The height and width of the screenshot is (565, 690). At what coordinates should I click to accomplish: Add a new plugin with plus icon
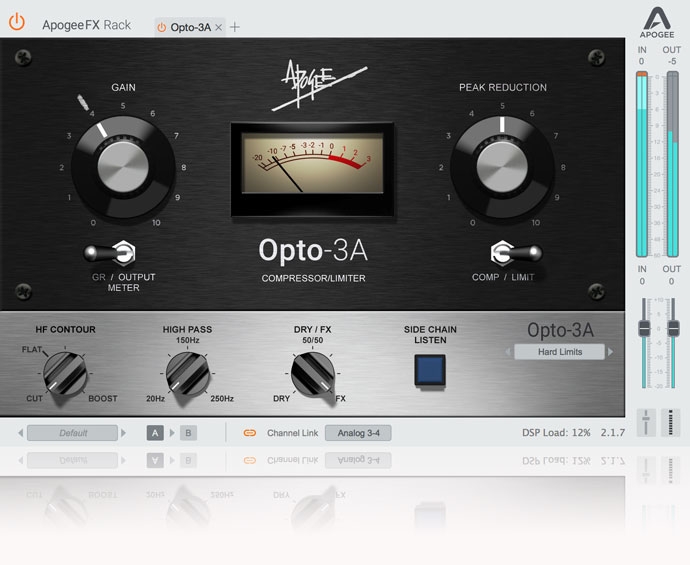click(x=235, y=27)
